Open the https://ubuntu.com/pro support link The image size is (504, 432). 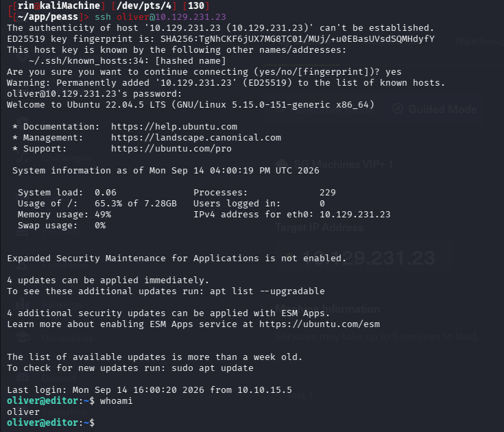point(171,149)
